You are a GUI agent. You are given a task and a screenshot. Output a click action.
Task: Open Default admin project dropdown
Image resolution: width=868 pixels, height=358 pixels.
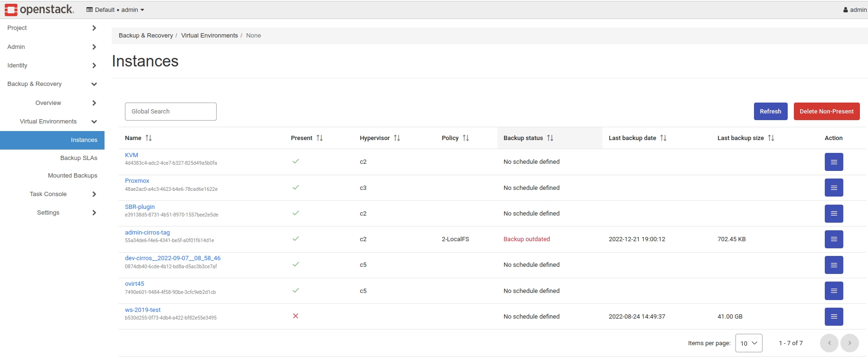point(115,10)
